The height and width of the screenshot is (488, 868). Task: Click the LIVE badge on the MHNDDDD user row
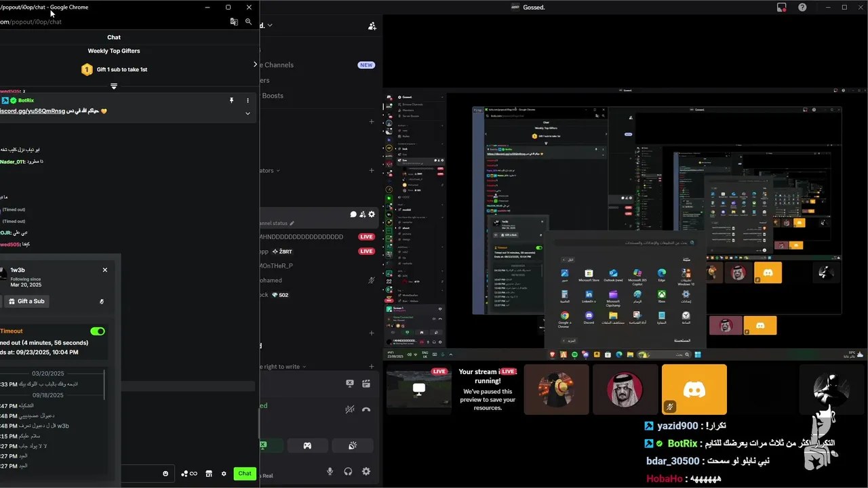click(x=367, y=237)
